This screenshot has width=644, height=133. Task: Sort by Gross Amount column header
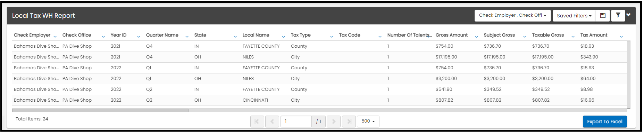(x=452, y=35)
